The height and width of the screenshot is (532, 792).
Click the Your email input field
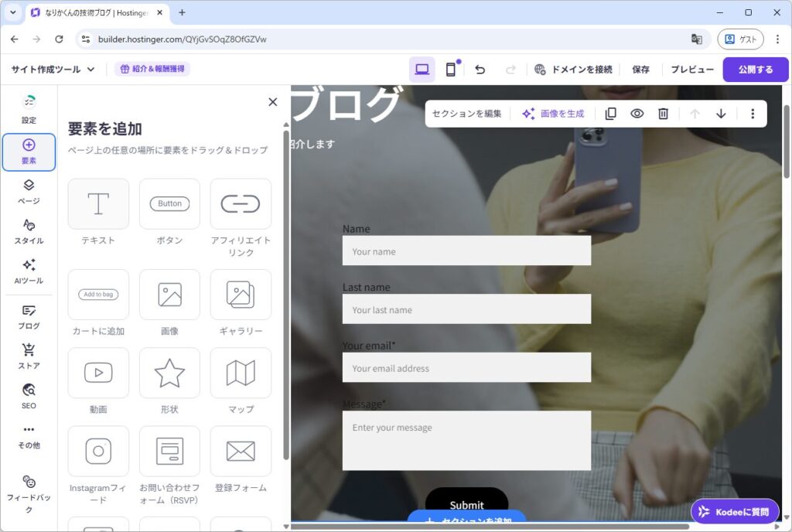[466, 368]
